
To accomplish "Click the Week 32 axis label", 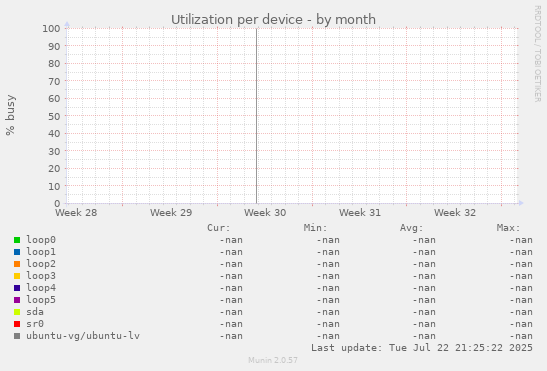I will coord(455,213).
